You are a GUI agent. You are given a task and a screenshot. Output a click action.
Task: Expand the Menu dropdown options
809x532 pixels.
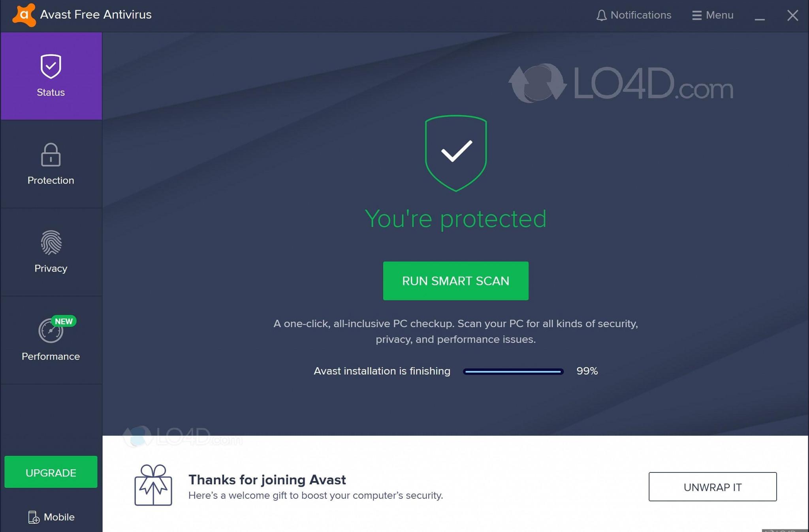(713, 15)
